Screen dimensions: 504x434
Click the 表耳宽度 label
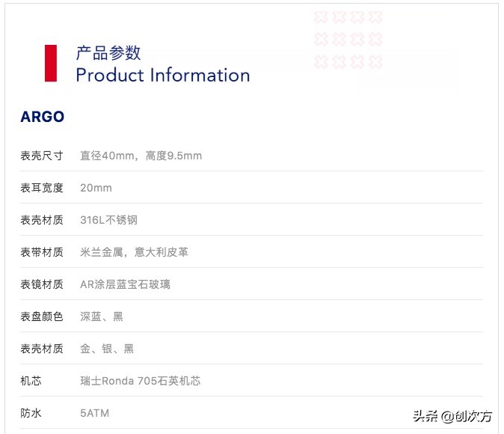42,188
